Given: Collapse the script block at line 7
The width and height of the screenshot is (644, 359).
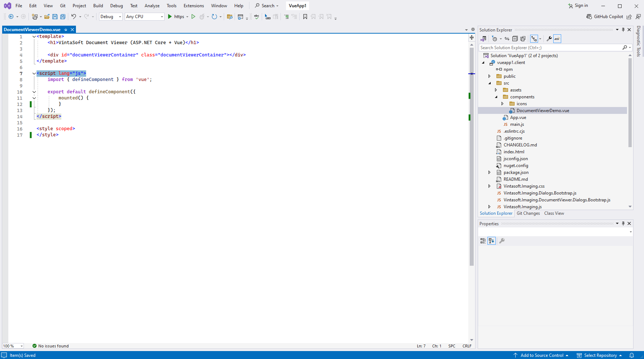Looking at the screenshot, I should click(x=34, y=73).
